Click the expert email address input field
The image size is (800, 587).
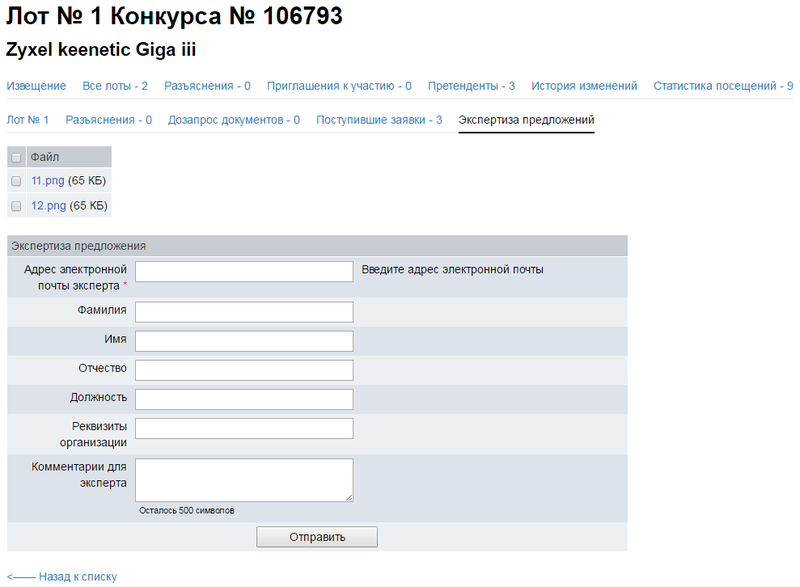click(x=244, y=272)
